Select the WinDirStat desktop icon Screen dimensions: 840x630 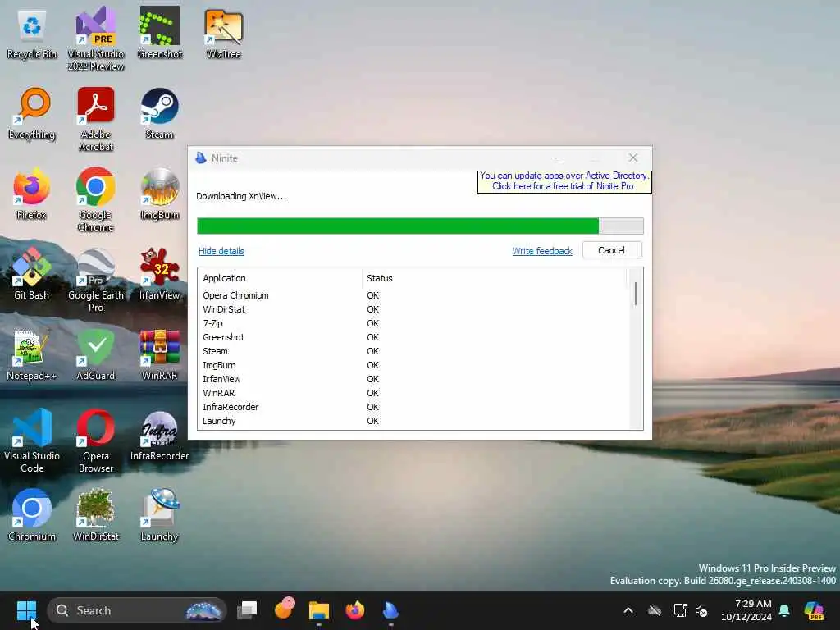tap(96, 515)
